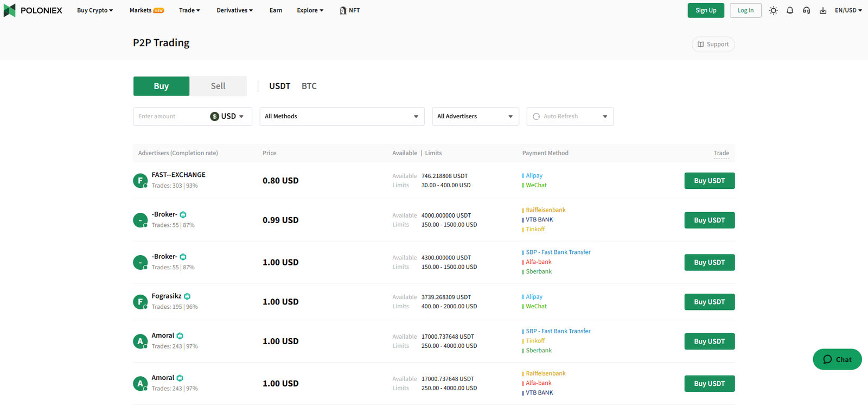Image resolution: width=868 pixels, height=406 pixels.
Task: Open the headset customer support icon
Action: tap(807, 10)
